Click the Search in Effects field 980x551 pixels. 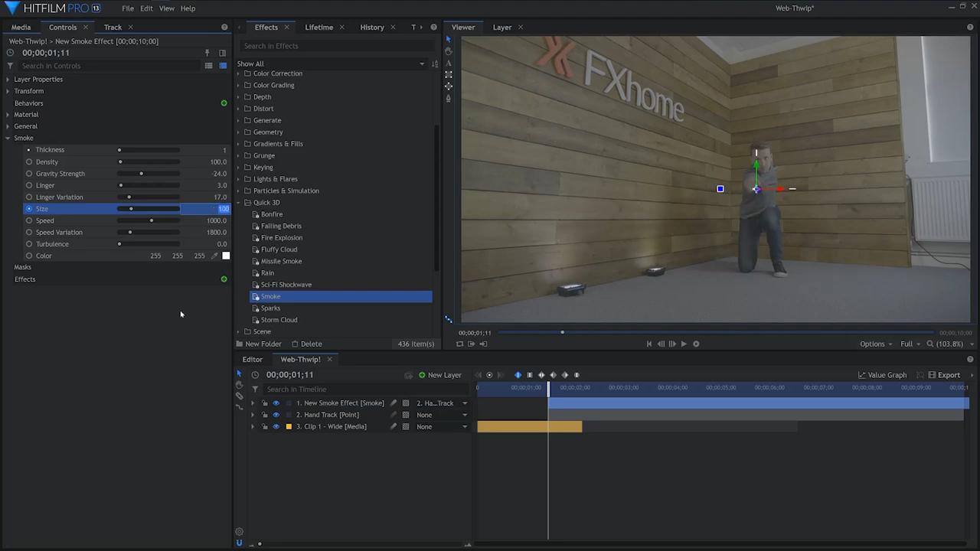click(337, 46)
